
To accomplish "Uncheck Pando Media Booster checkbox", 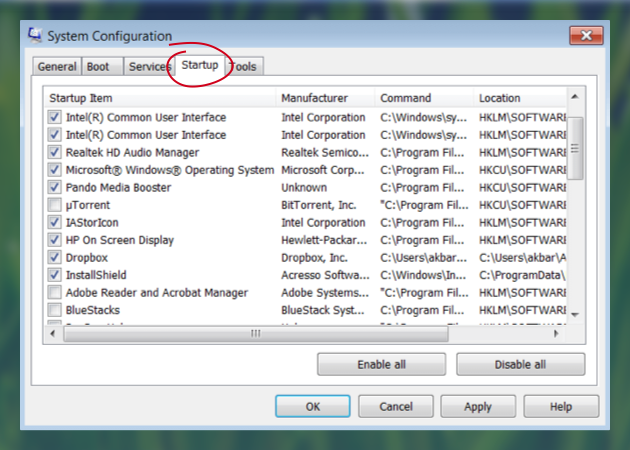I will coord(54,187).
